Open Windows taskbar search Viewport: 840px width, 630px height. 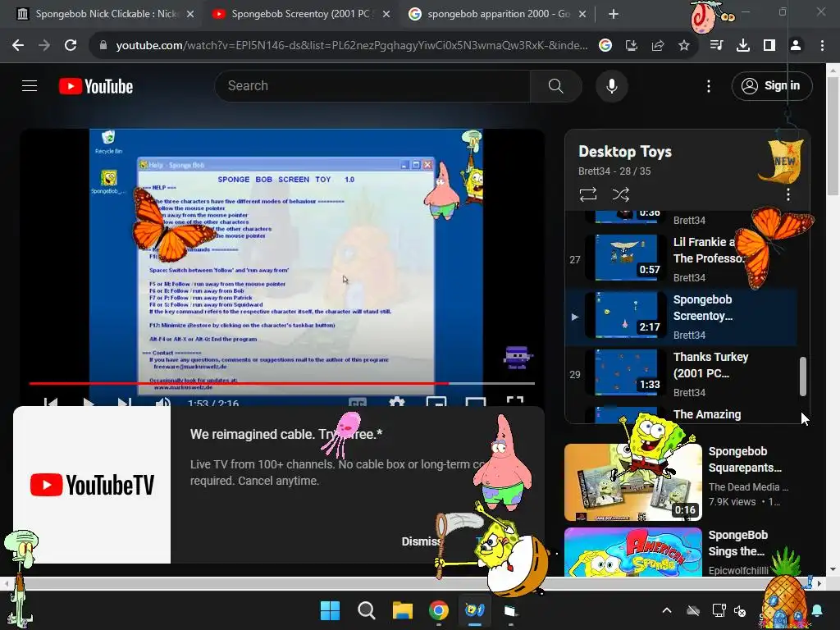coord(367,610)
